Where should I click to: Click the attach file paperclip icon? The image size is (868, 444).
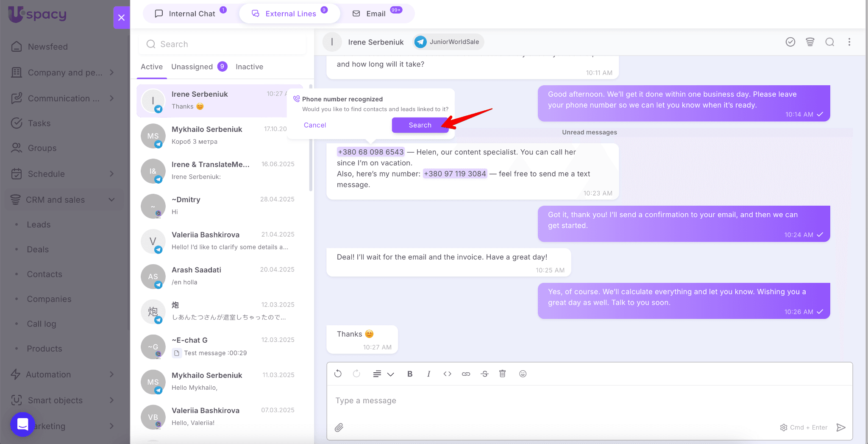[339, 427]
